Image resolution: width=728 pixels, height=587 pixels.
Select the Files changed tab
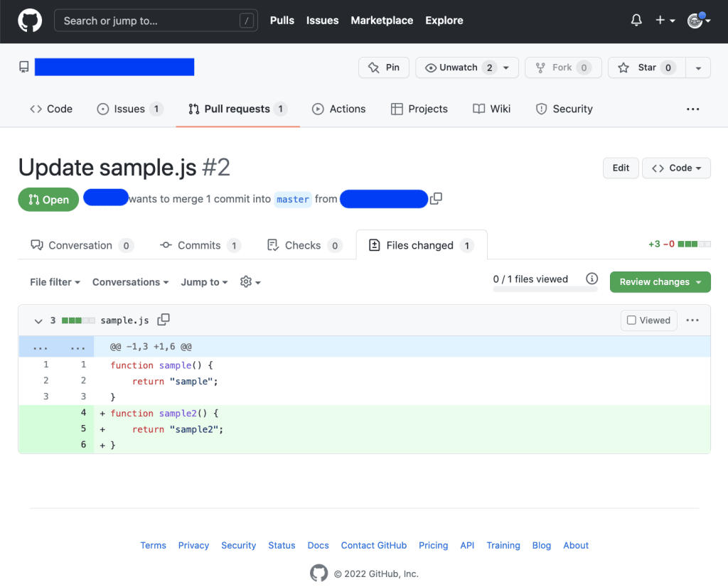point(422,245)
